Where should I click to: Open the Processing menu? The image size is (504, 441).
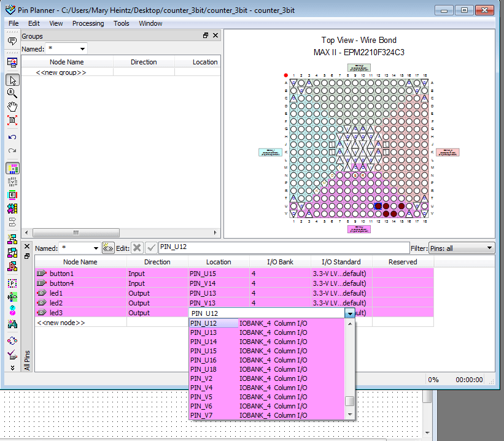88,23
